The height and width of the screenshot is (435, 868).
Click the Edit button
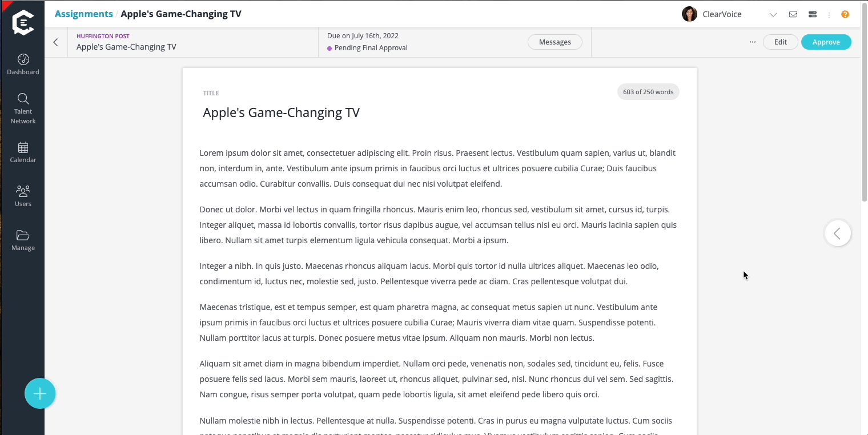point(780,42)
